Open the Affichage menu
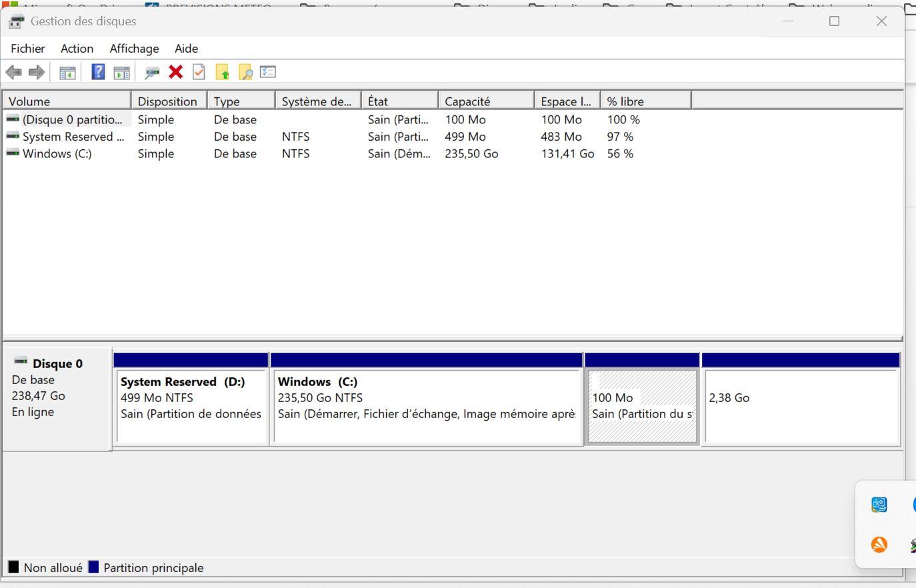Screen dimensions: 916x588 point(134,49)
